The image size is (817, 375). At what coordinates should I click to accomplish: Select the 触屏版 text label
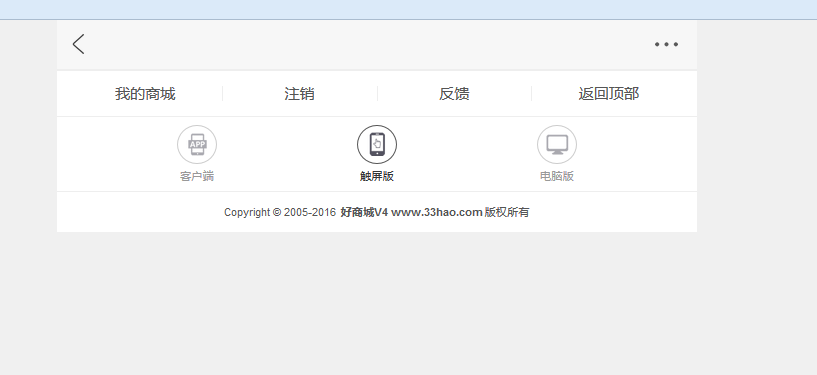377,176
